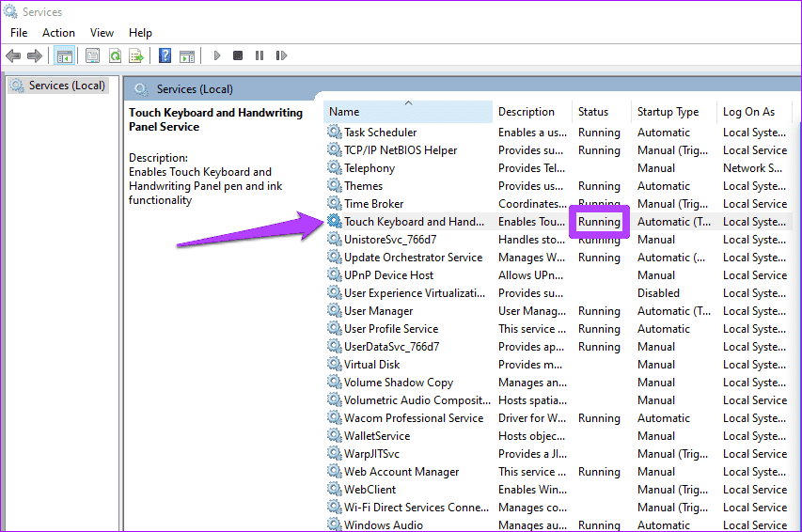Image resolution: width=802 pixels, height=532 pixels.
Task: Click the green Refresh toolbar icon
Action: 115,56
